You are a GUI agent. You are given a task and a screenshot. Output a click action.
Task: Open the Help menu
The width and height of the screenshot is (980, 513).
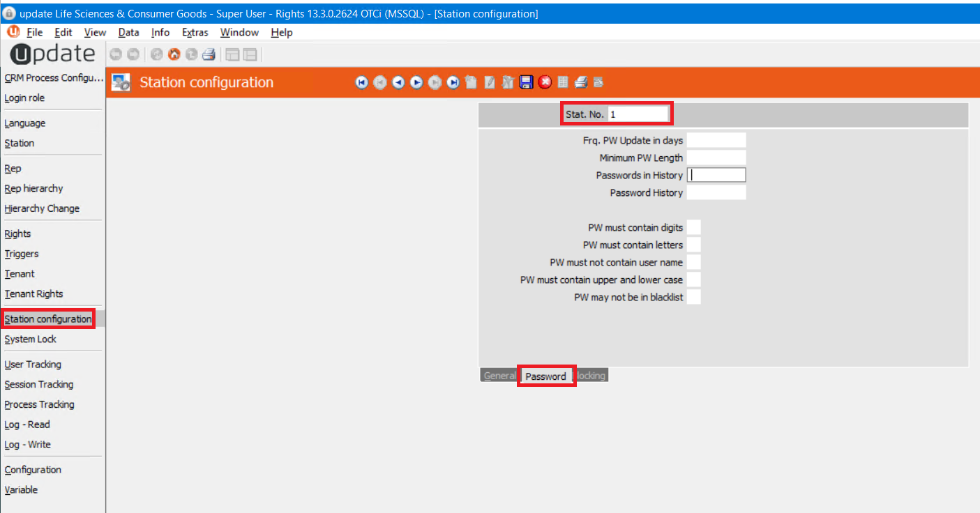coord(282,32)
